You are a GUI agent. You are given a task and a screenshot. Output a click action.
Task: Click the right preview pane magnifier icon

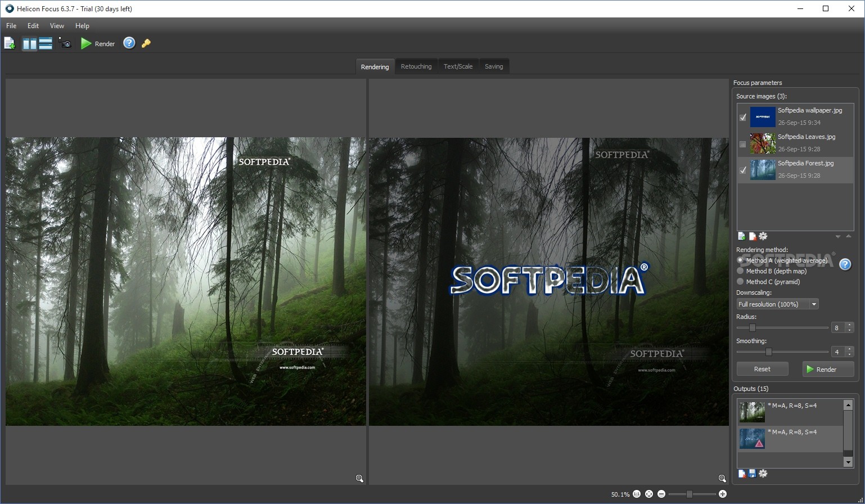click(x=722, y=479)
